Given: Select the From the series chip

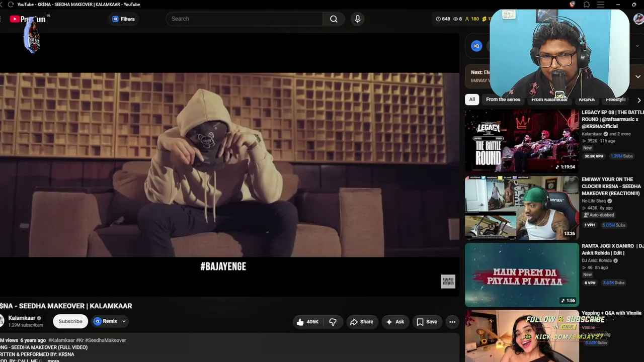Looking at the screenshot, I should pyautogui.click(x=503, y=99).
